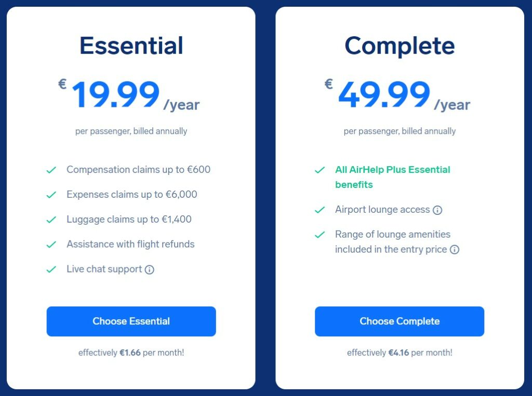Screen dimensions: 532x396
Task: Click the Choose Complete button
Action: point(400,321)
